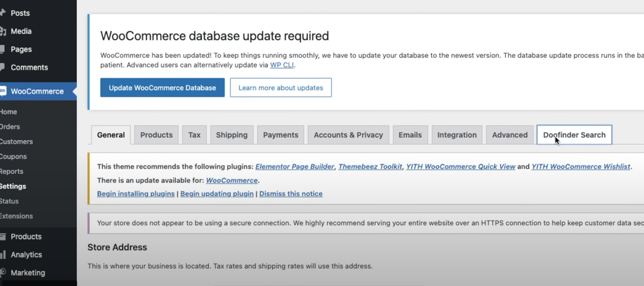This screenshot has width=644, height=286.
Task: Click the Marketing megaphone icon
Action: tap(3, 273)
